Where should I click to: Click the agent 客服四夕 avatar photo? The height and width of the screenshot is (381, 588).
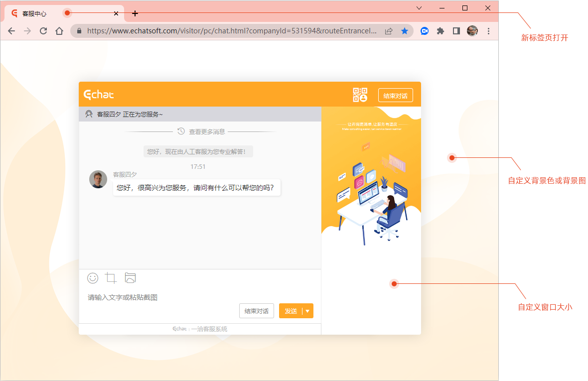tap(98, 179)
